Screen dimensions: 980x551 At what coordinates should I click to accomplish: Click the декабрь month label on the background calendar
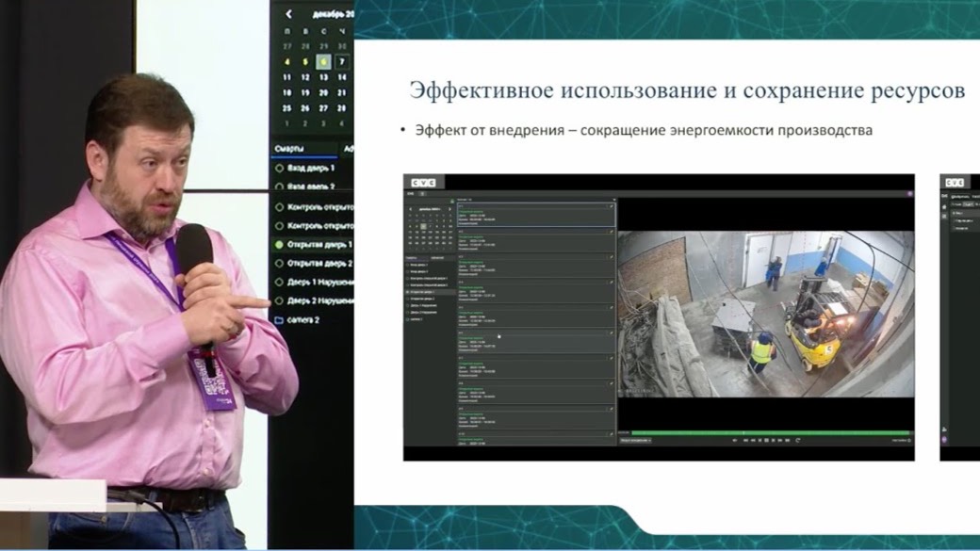click(332, 14)
